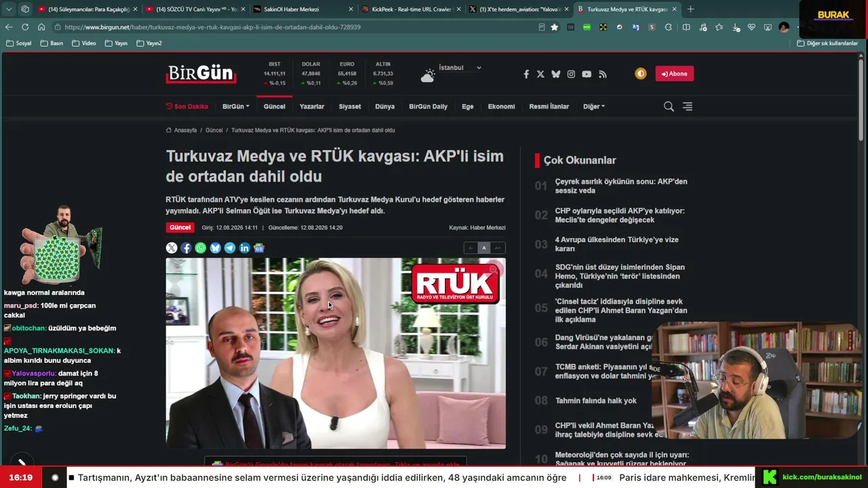Click the red Abone button
Image resolution: width=868 pixels, height=488 pixels.
(x=675, y=74)
